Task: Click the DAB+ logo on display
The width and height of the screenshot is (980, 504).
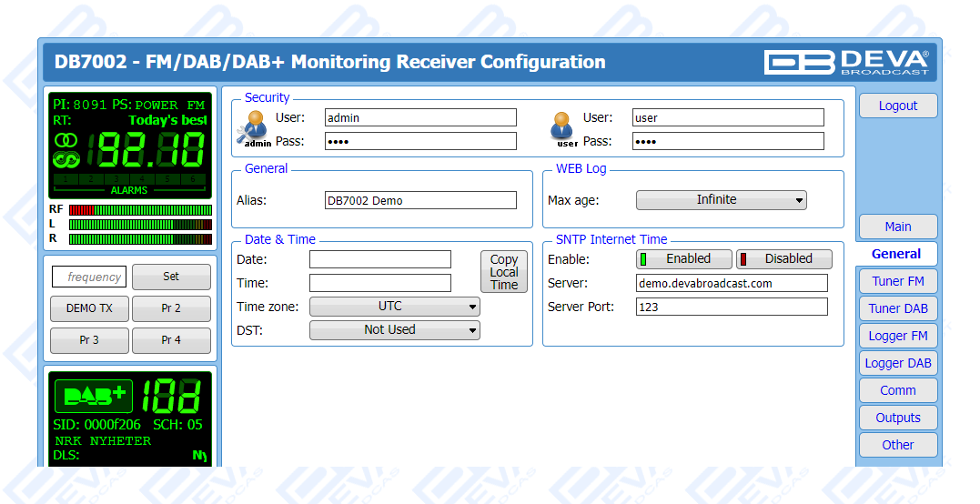Action: [94, 397]
